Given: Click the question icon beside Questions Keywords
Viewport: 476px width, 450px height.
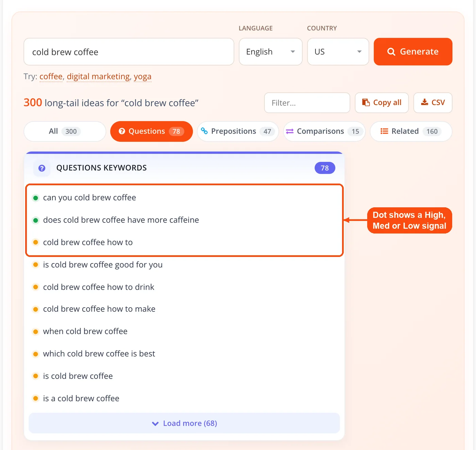Looking at the screenshot, I should pos(42,168).
